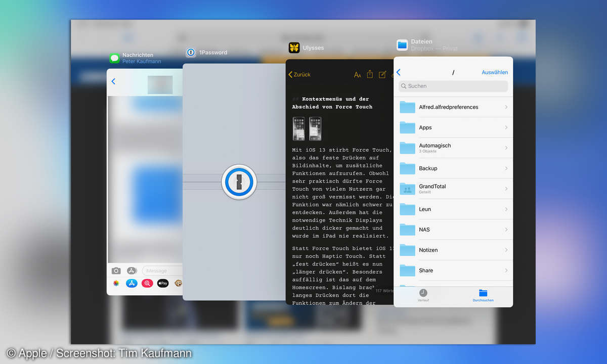
Task: Open the Alfred.alfredpreferences folder
Action: (x=453, y=107)
